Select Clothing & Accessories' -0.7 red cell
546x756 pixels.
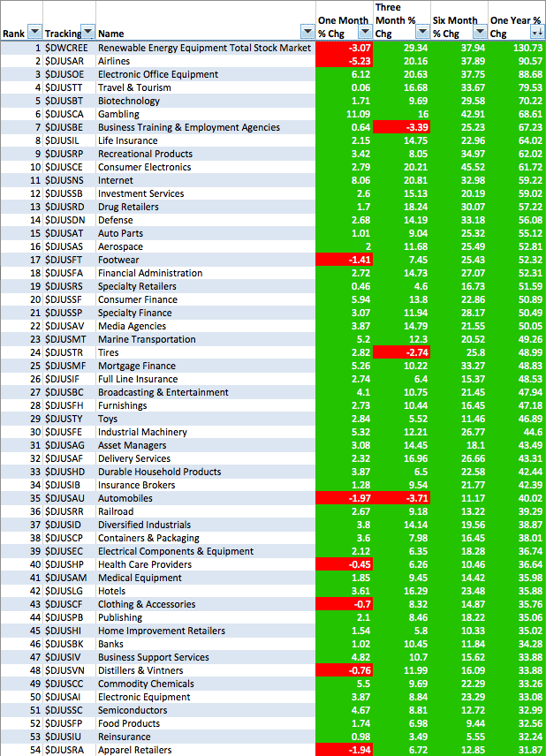[345, 605]
